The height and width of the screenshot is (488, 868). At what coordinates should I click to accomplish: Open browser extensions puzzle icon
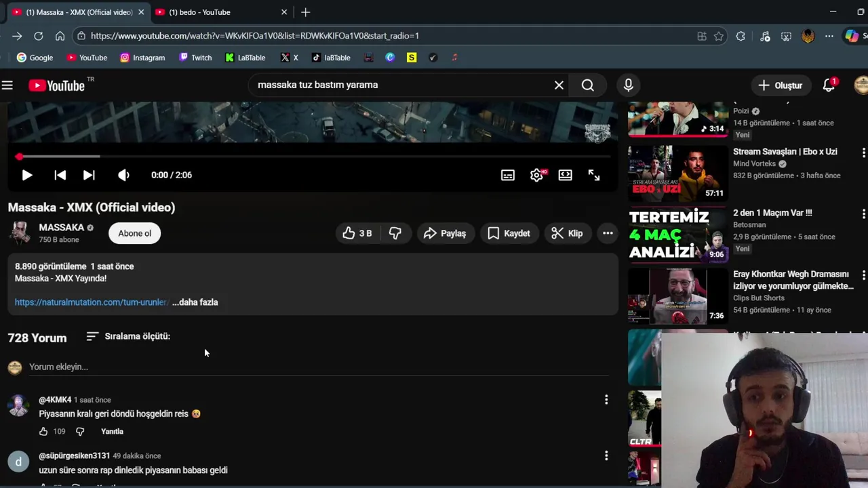pos(741,36)
